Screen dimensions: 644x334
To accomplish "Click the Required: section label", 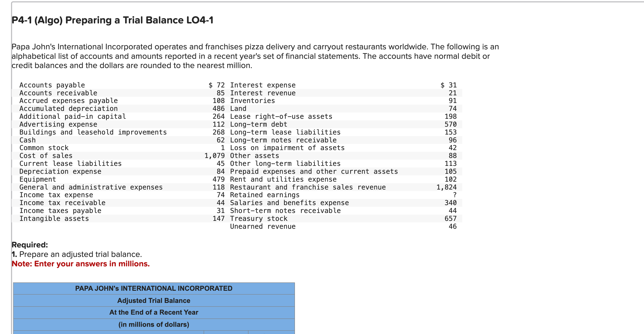I will click(30, 245).
